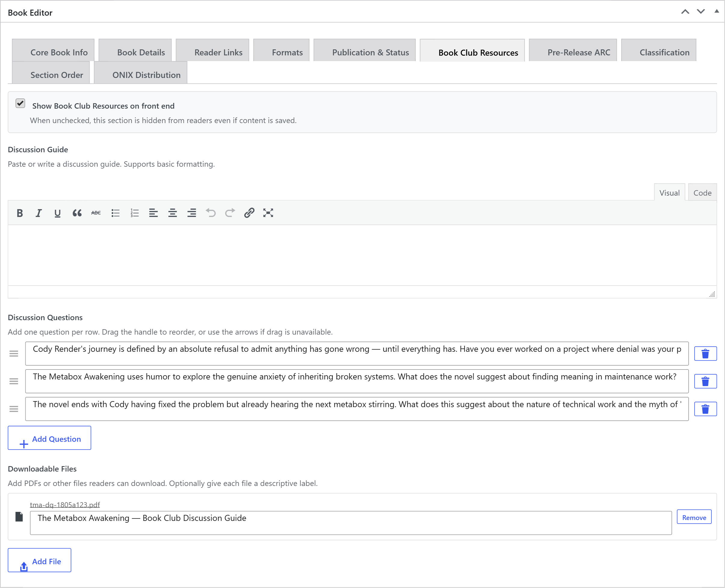Open the Section Order tab
Viewport: 725px width, 588px height.
51,73
